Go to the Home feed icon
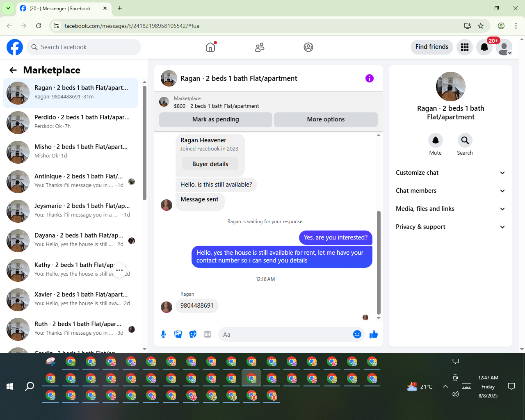The image size is (525, 420). (210, 47)
